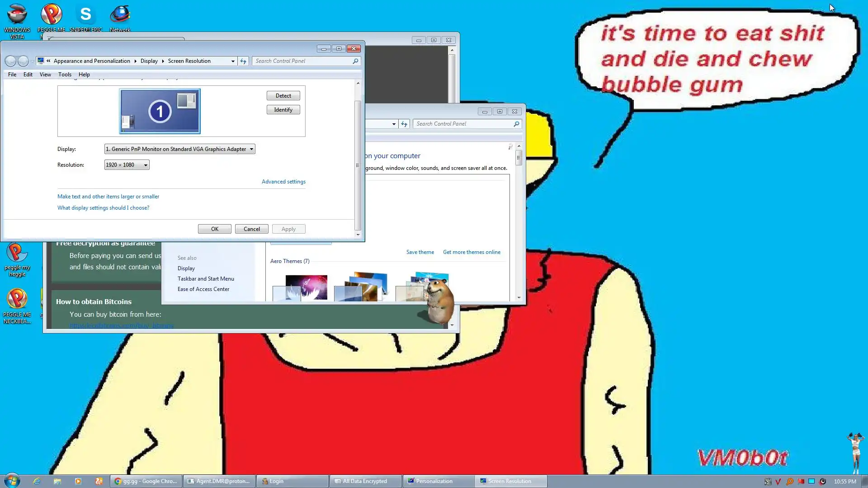Expand the address bar history dropdown arrow
The image size is (868, 488).
tap(233, 61)
